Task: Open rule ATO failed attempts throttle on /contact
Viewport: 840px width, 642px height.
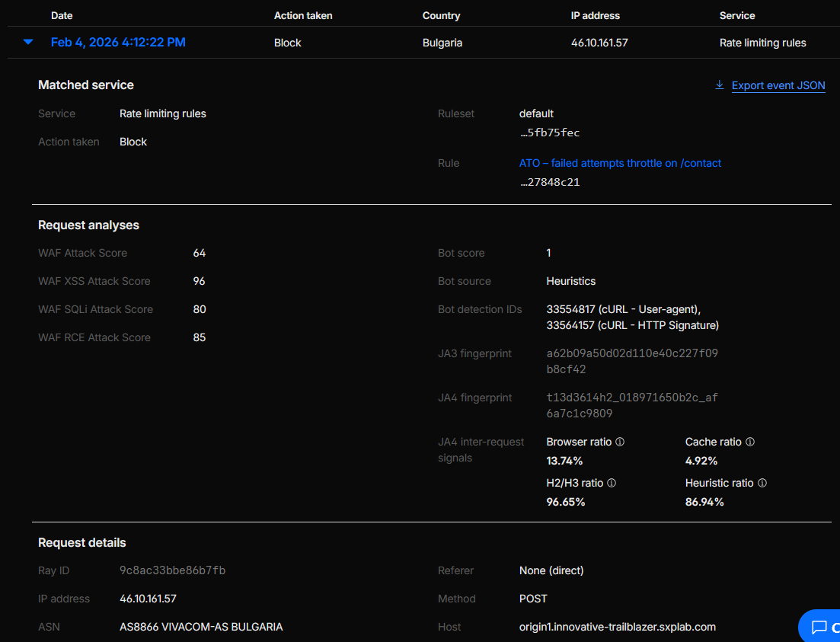Action: click(619, 163)
